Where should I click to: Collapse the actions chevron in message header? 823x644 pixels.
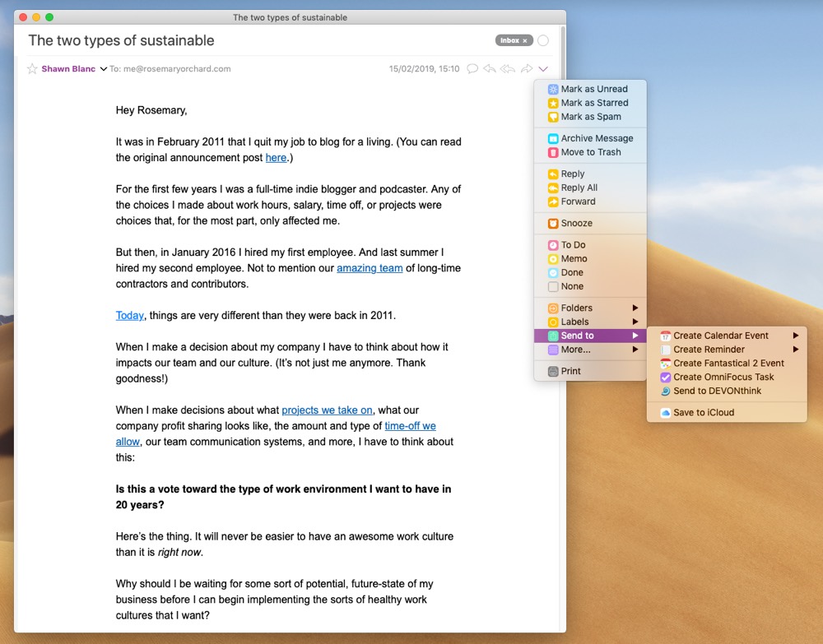coord(543,69)
